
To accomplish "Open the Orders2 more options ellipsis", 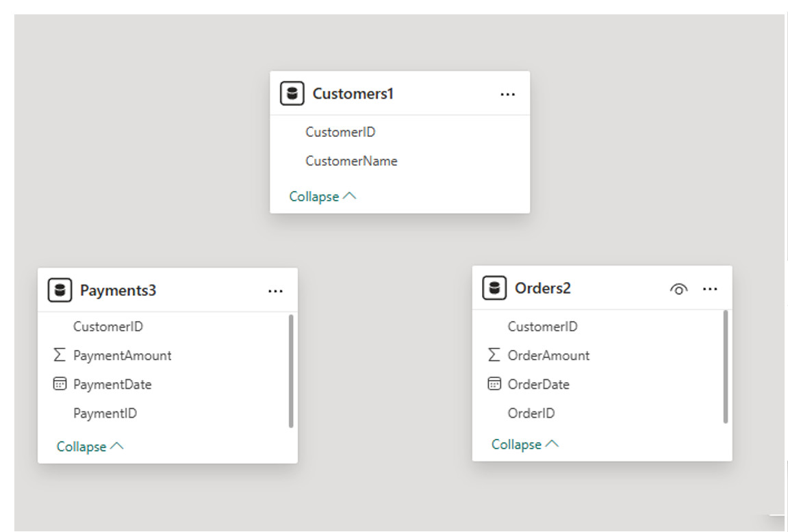I will click(710, 289).
